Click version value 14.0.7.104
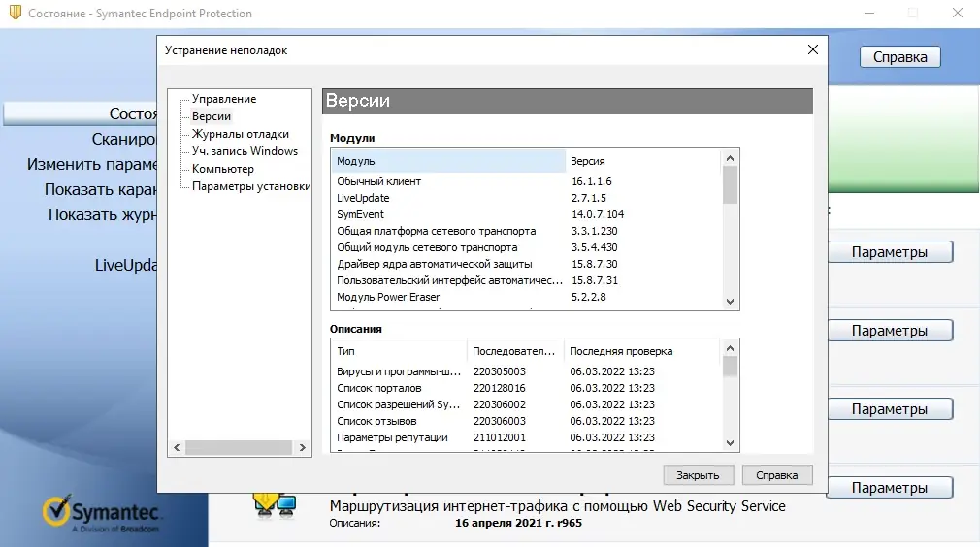 click(x=598, y=214)
